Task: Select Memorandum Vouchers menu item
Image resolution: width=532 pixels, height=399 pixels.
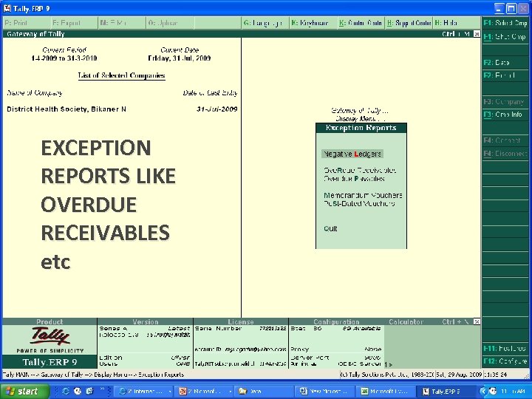Action: (x=363, y=195)
